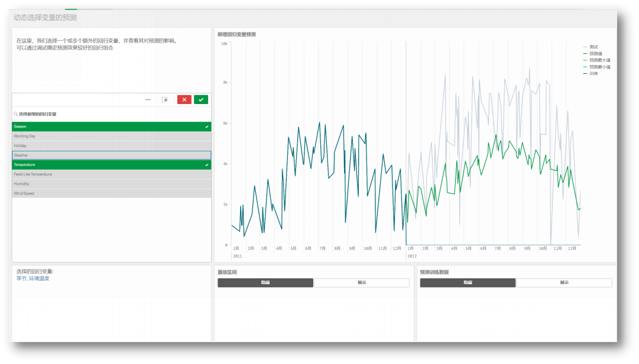The image size is (639, 364).
Task: Confirm selection with the green checkmark button
Action: tap(201, 100)
